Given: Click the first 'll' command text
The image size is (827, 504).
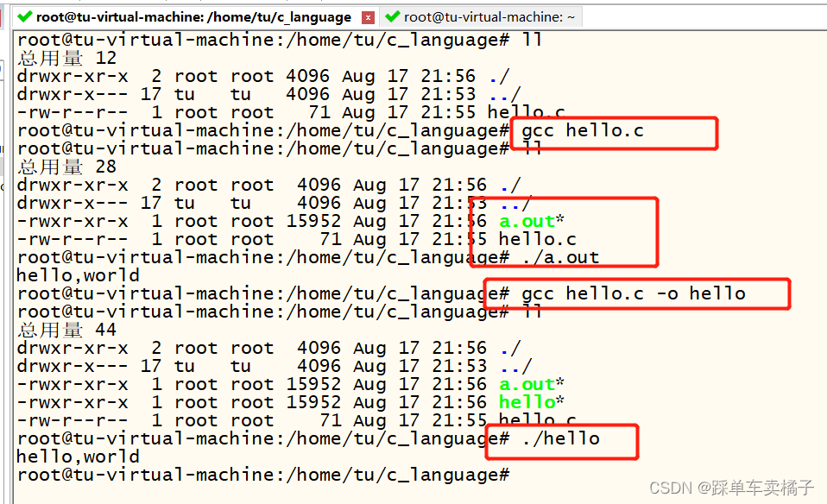Looking at the screenshot, I should click(x=532, y=40).
